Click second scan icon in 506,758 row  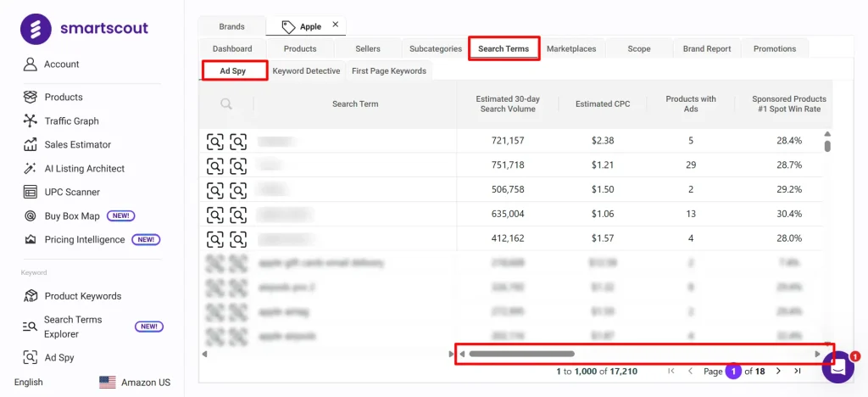(x=238, y=189)
